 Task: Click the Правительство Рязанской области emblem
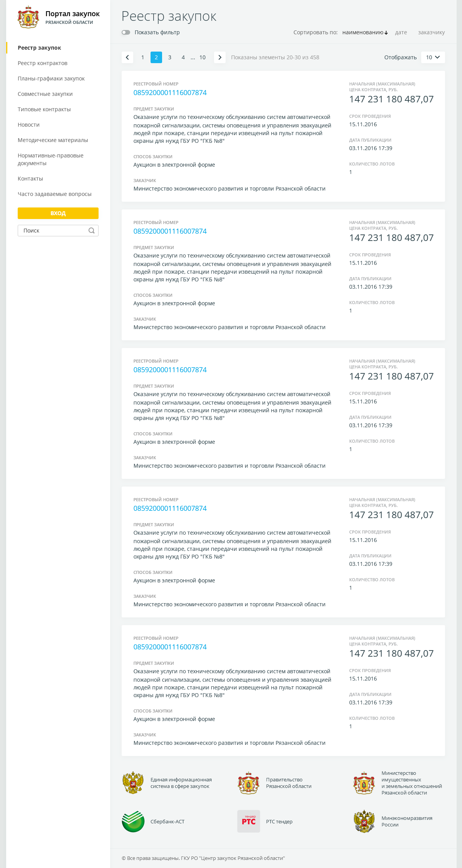(249, 783)
